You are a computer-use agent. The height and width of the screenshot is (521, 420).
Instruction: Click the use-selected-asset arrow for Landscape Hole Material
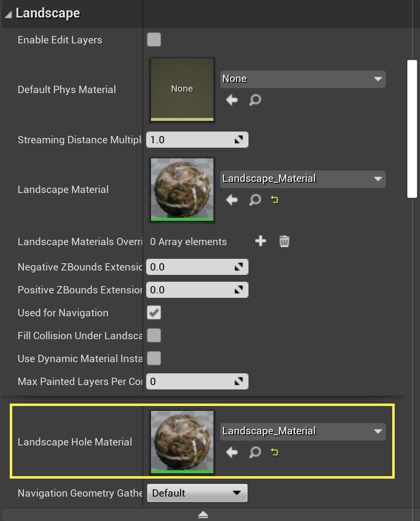pyautogui.click(x=231, y=452)
